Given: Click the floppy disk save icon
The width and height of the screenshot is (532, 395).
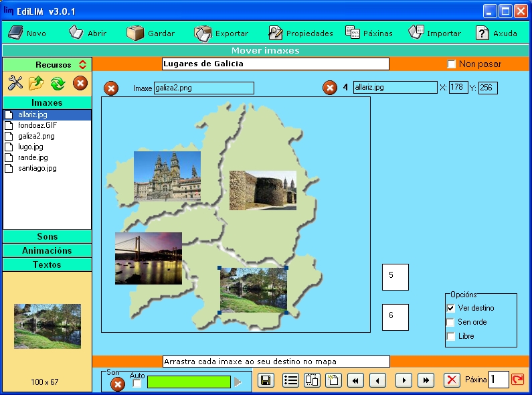Looking at the screenshot, I should tap(266, 380).
